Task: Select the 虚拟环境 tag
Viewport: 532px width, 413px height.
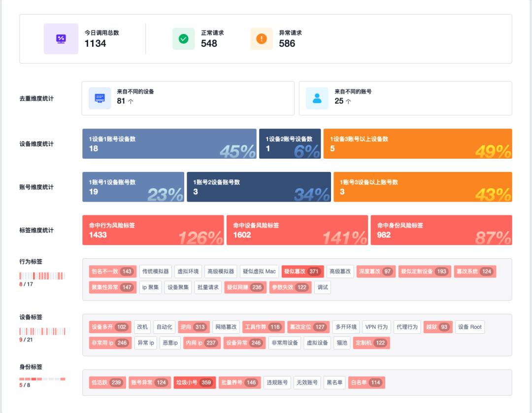Action: pos(188,272)
